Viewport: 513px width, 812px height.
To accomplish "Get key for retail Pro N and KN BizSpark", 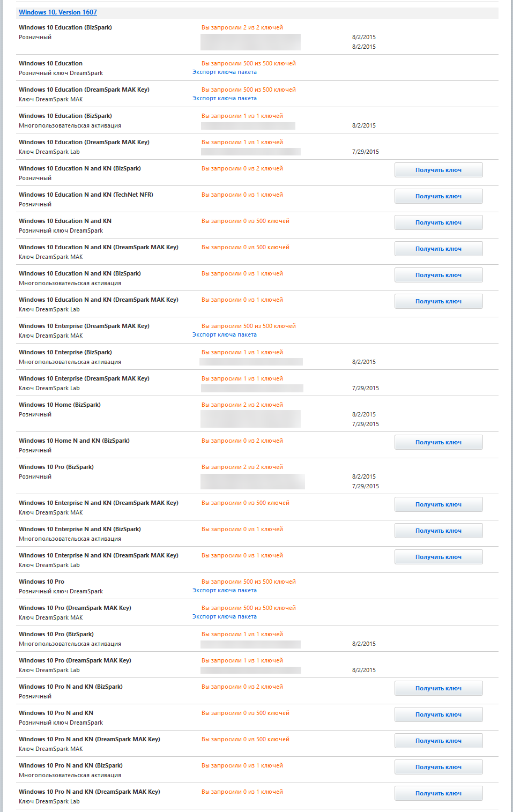I will coord(438,688).
